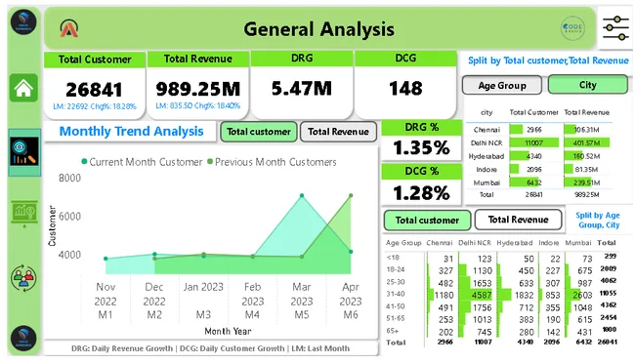
Task: Click the bottom circular logo in sidebar
Action: click(x=23, y=338)
